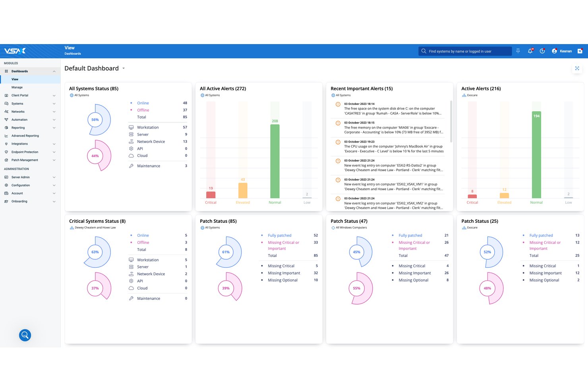Image resolution: width=588 pixels, height=392 pixels.
Task: Click the Dashboards module icon
Action: [x=6, y=71]
